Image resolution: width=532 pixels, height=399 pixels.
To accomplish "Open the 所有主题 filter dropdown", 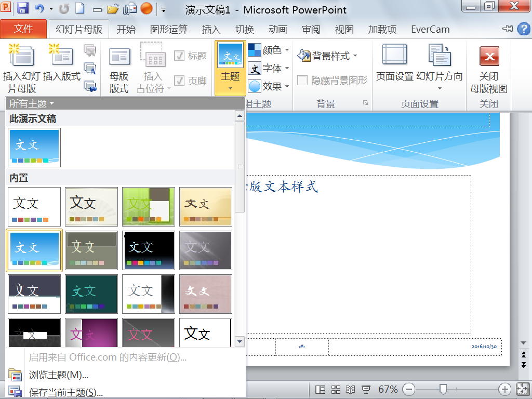I will coord(32,103).
